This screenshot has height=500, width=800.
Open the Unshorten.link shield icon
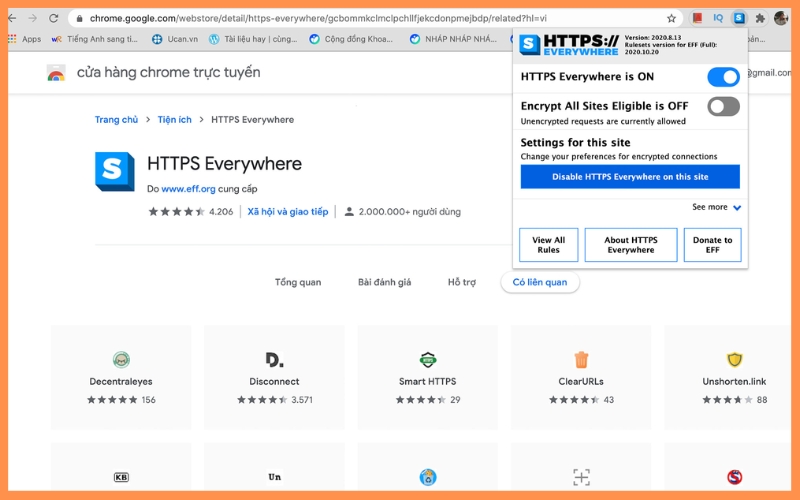734,360
